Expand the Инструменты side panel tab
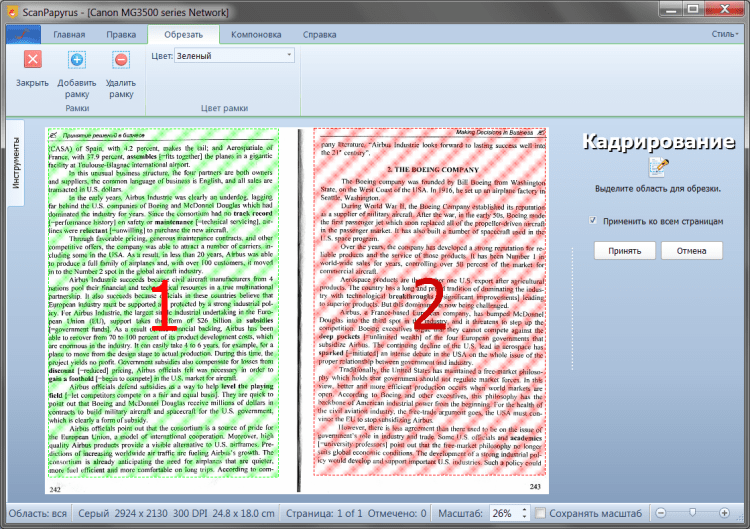Screen dimensions: 750x529 (16, 163)
